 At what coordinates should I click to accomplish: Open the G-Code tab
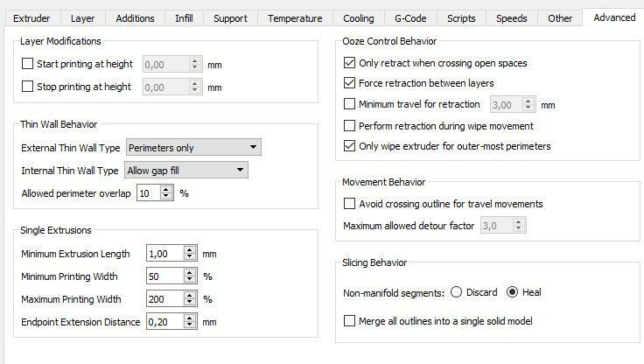point(410,18)
